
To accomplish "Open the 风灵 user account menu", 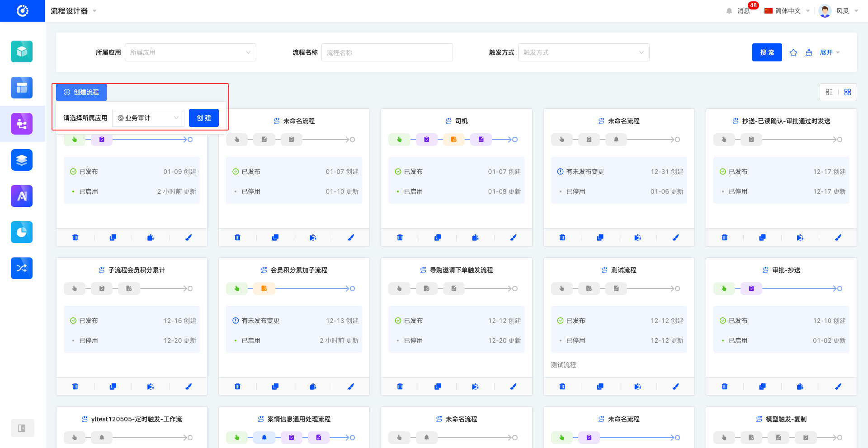I will [x=839, y=11].
